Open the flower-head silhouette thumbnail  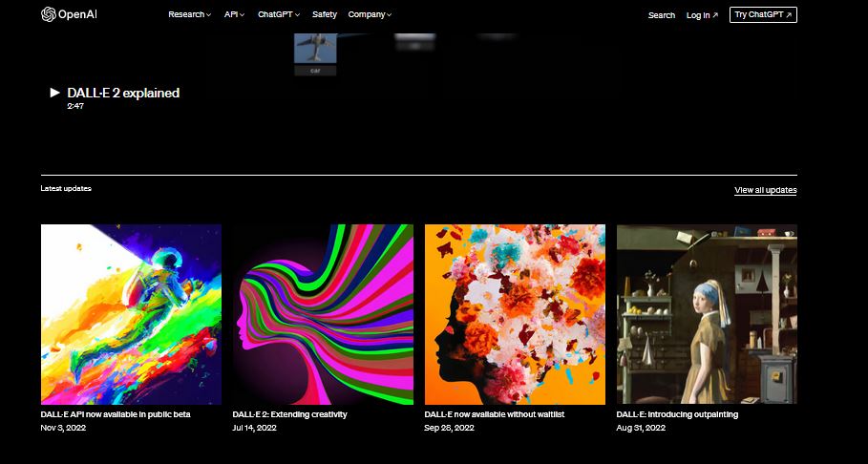pyautogui.click(x=515, y=314)
